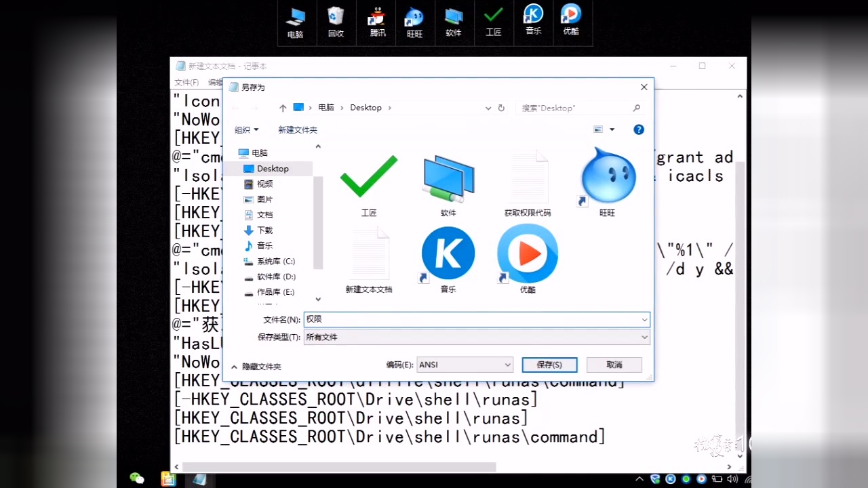Open 软件 icon in the top dock
Viewport: 868px width, 488px height.
tap(454, 22)
